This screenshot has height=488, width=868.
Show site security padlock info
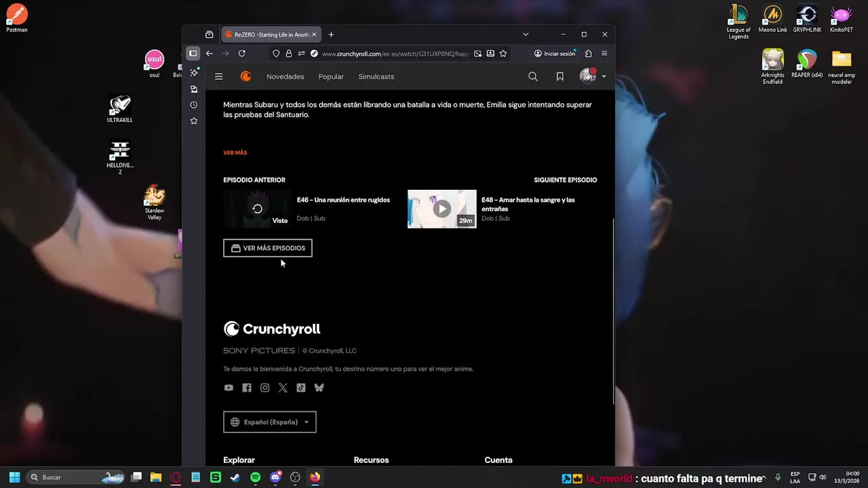[289, 54]
